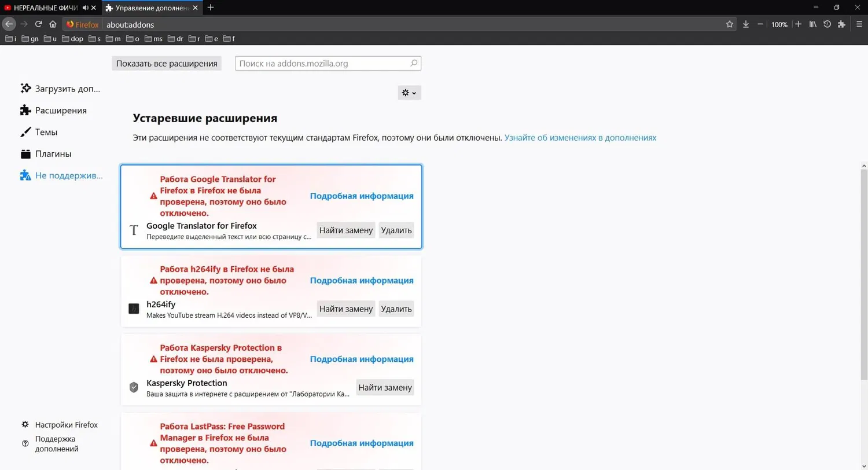868x470 pixels.
Task: Click the extensions puzzle-piece toolbar icon
Action: coord(841,24)
